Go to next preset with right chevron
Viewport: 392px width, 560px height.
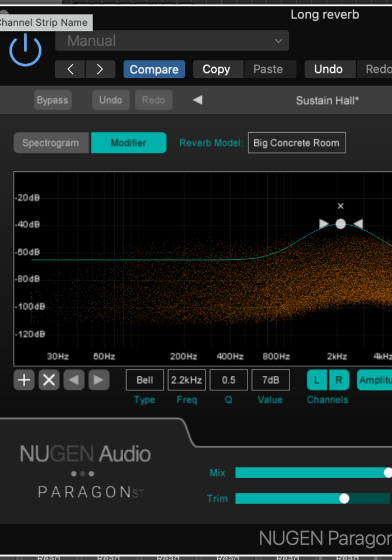(100, 69)
